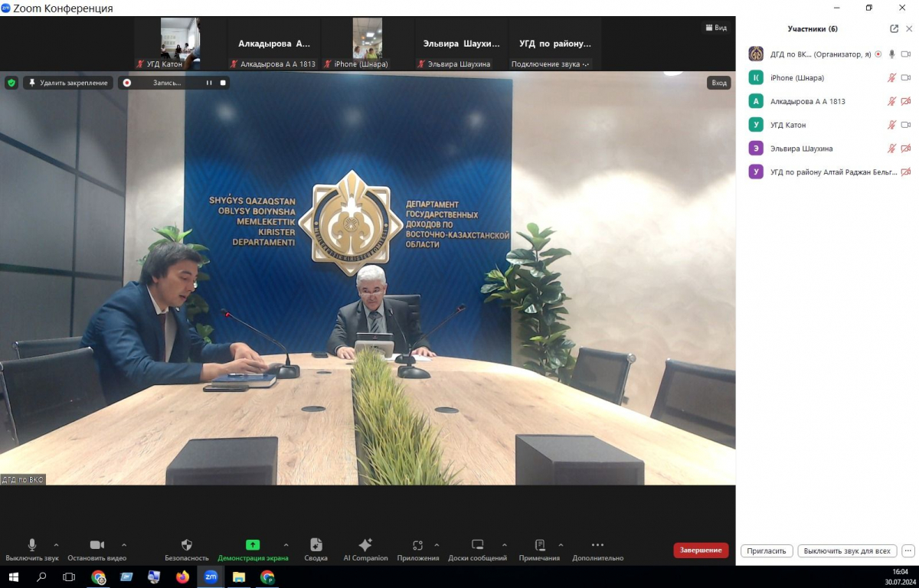
Task: Select Эльвира Шаухина video tile
Action: [461, 44]
